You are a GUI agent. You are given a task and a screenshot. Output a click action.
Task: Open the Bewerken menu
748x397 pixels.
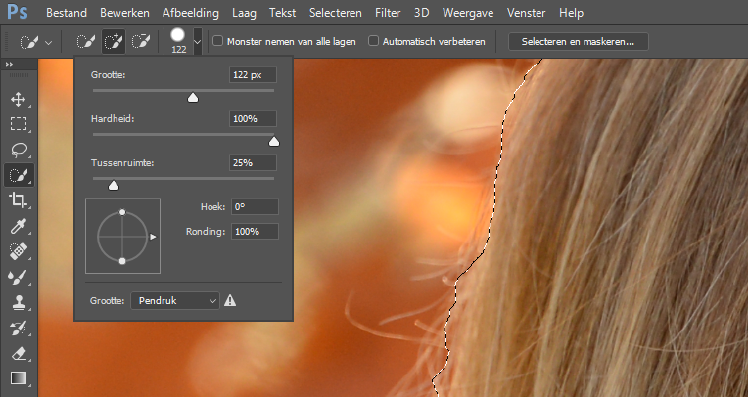click(125, 13)
